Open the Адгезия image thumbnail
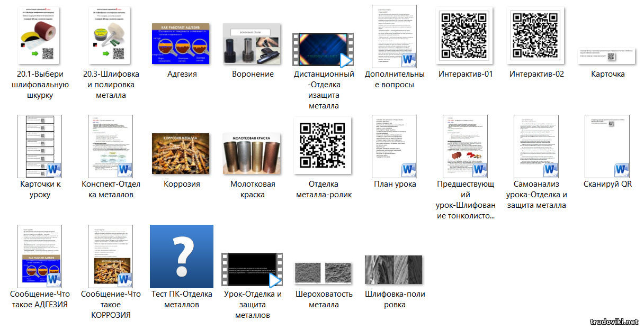Viewport: 644px width, 330px height. (x=182, y=44)
